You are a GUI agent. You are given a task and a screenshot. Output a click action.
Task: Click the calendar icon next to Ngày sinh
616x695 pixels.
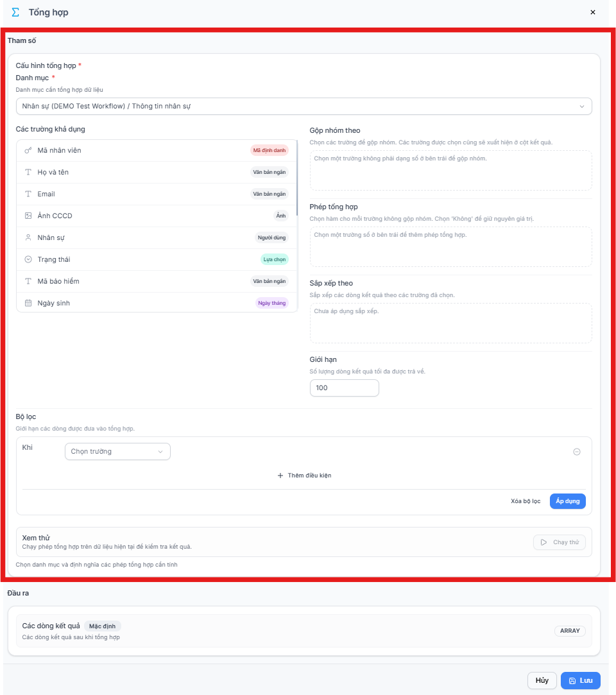[x=28, y=303]
